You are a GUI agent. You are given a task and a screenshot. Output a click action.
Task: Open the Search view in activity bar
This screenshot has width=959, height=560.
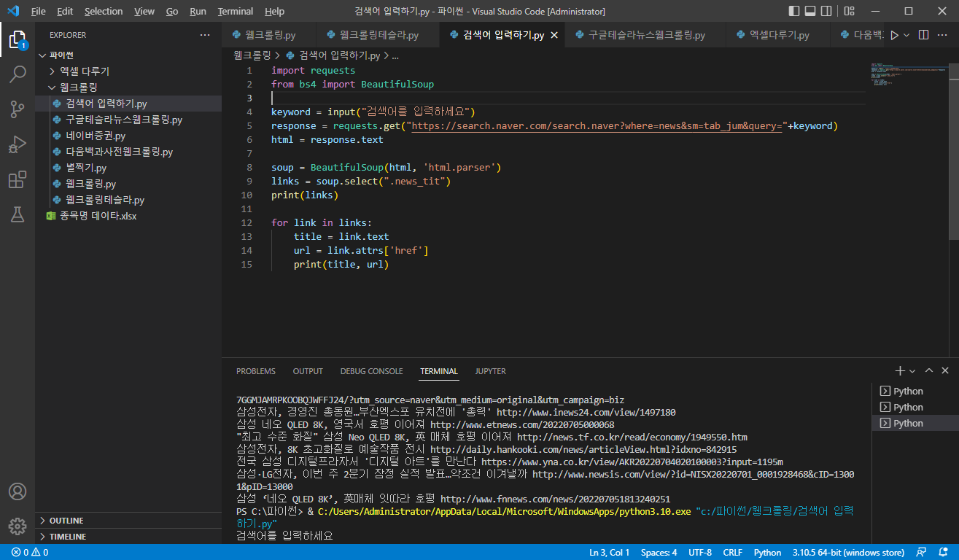18,74
